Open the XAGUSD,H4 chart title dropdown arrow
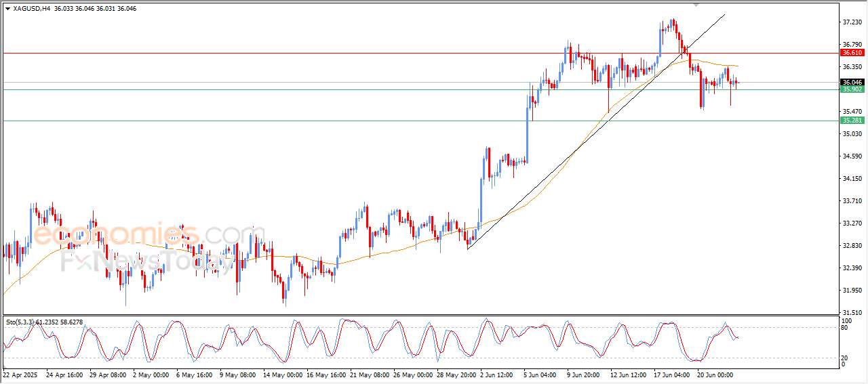Viewport: 868px width, 384px height. click(x=7, y=9)
